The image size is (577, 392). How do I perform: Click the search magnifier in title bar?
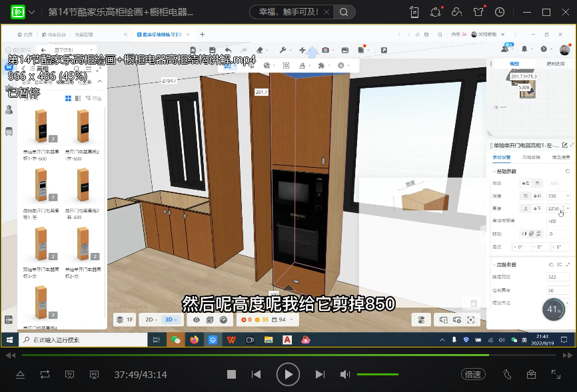(x=344, y=12)
